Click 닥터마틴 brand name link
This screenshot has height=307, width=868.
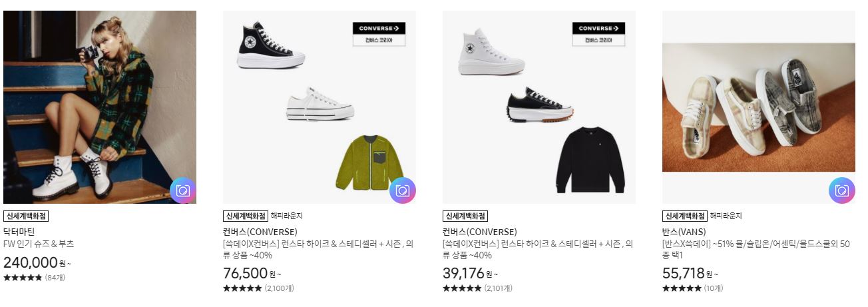point(19,232)
